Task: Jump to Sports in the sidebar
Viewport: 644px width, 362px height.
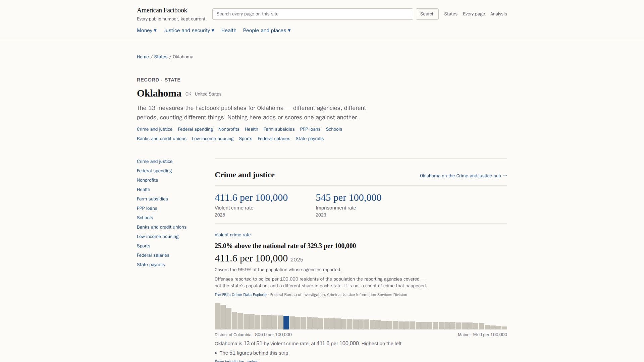Action: (144, 246)
